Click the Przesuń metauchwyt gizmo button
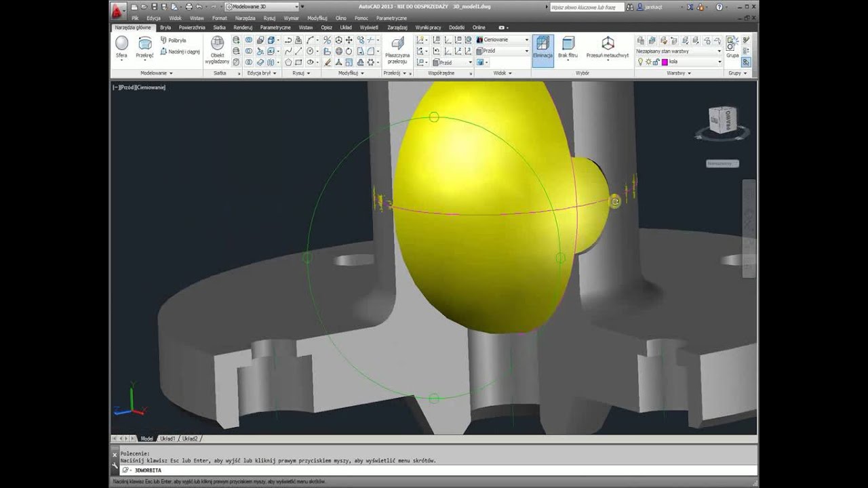Screen dimensions: 868x488 [x=608, y=47]
